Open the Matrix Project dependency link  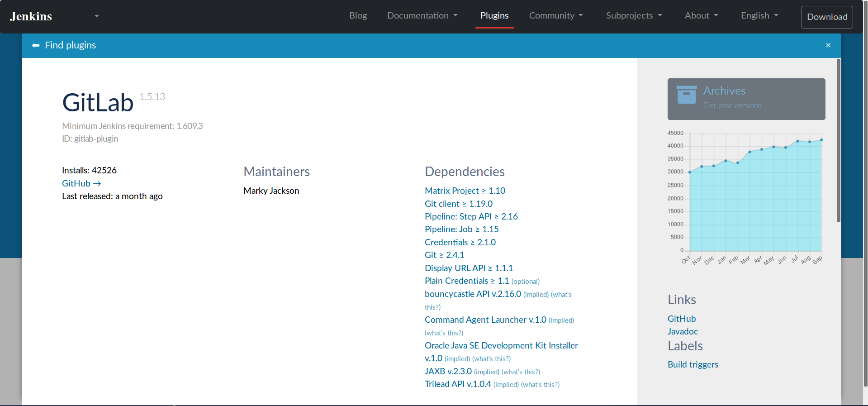[x=465, y=191]
